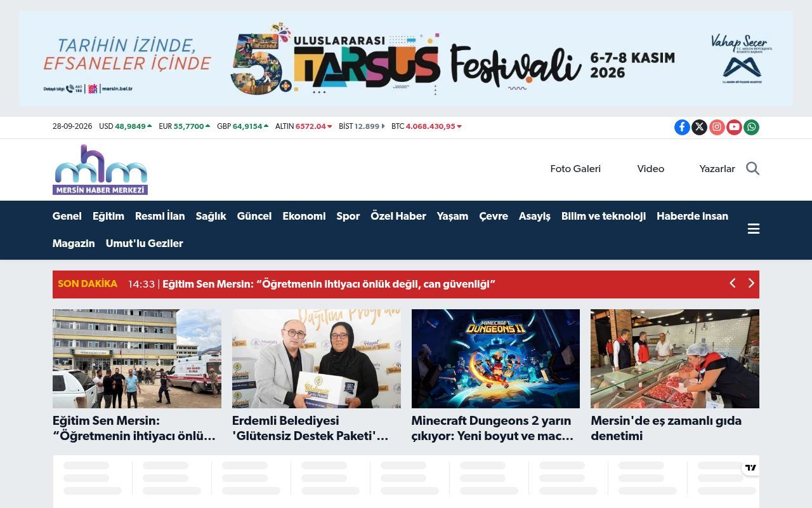Open Özel Haber category

(398, 217)
